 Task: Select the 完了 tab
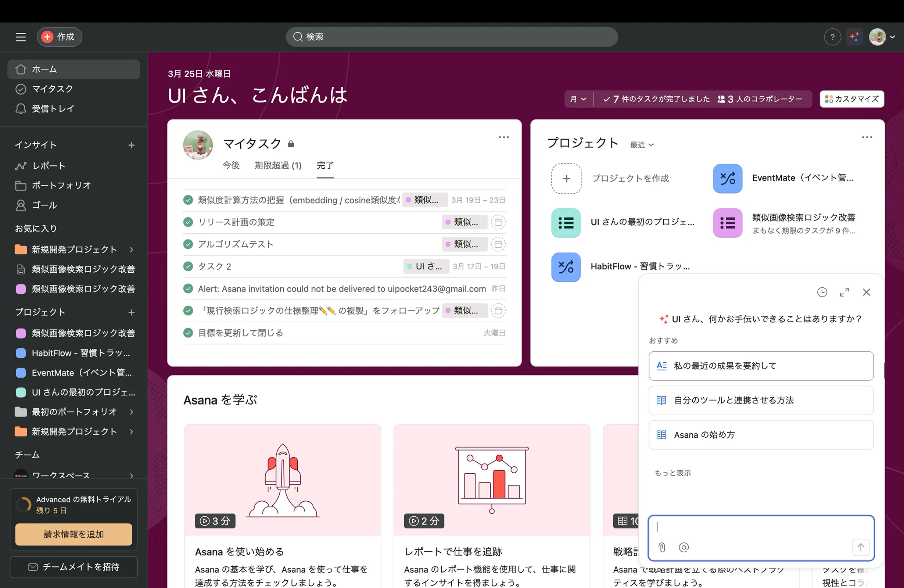pyautogui.click(x=325, y=165)
